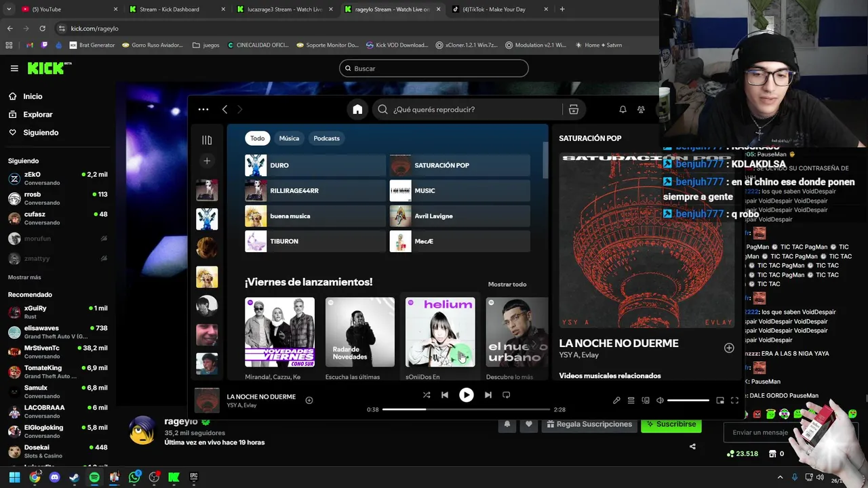Image resolution: width=868 pixels, height=488 pixels.
Task: Open Spotify Browse icon in search bar
Action: click(x=573, y=109)
